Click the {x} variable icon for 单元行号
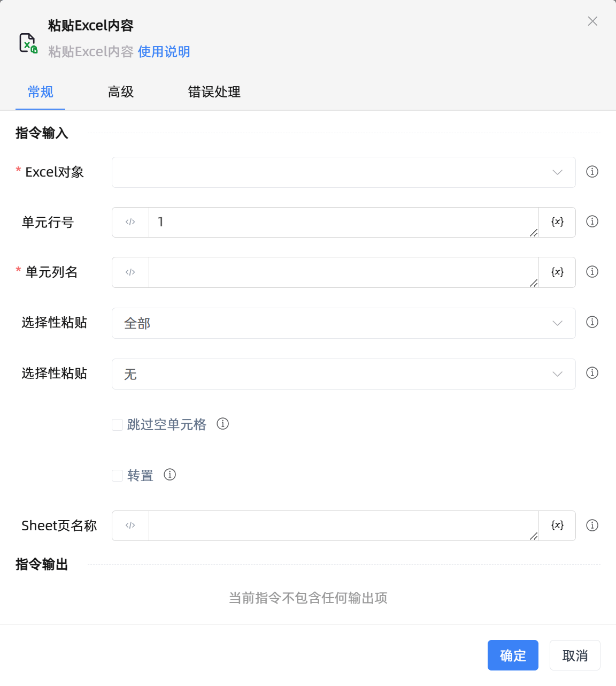Image resolution: width=616 pixels, height=686 pixels. [557, 222]
